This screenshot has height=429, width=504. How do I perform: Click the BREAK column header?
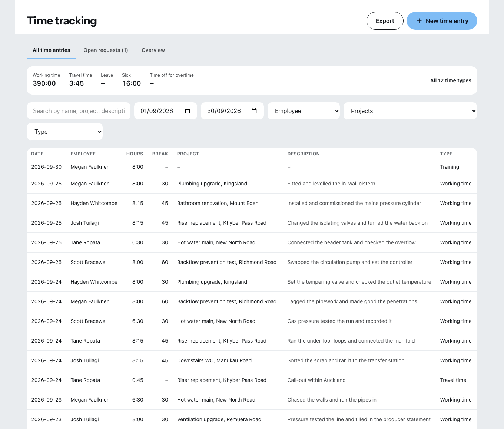coord(160,154)
